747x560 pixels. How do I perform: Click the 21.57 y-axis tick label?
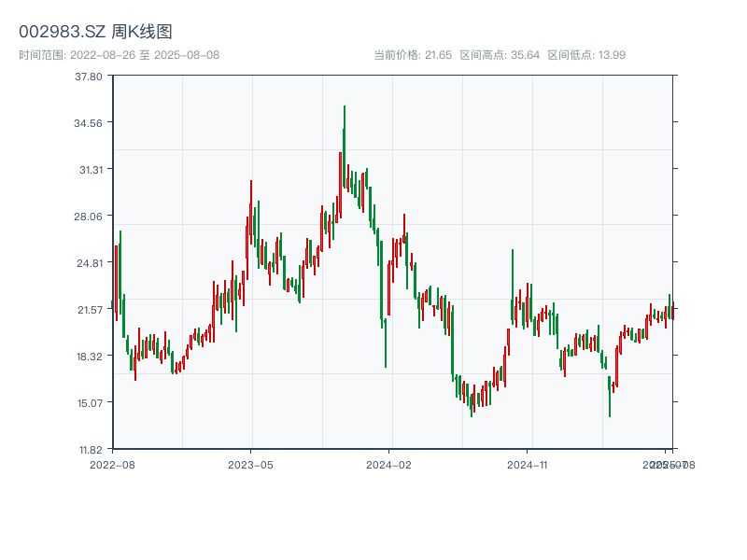point(89,310)
